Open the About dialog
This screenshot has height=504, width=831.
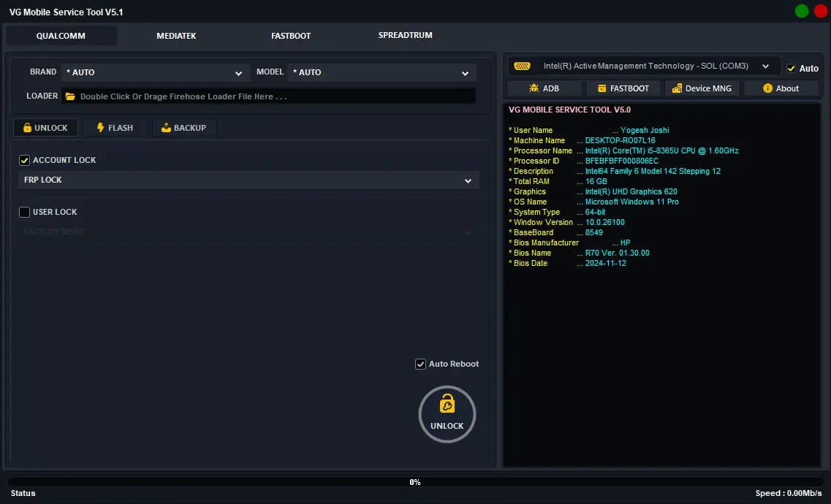click(x=781, y=88)
